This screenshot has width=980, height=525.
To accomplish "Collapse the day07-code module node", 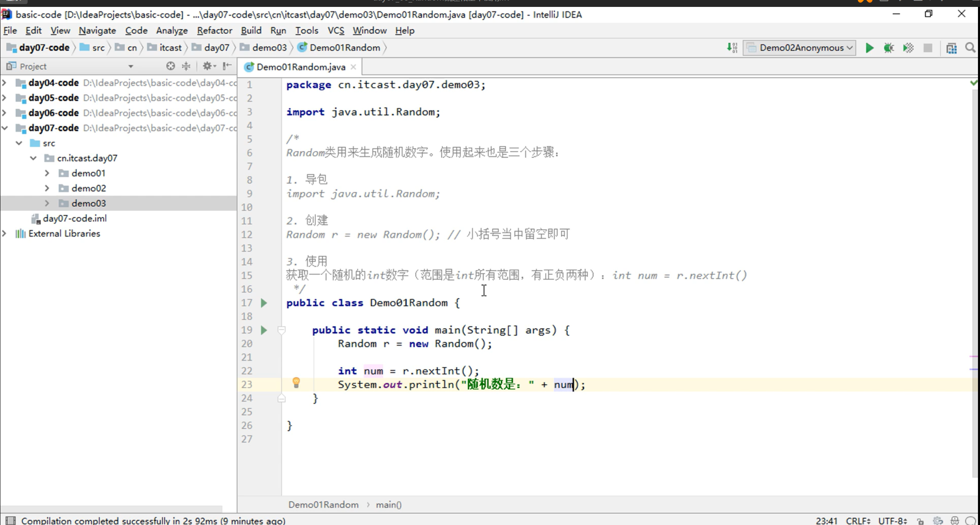I will (x=5, y=128).
